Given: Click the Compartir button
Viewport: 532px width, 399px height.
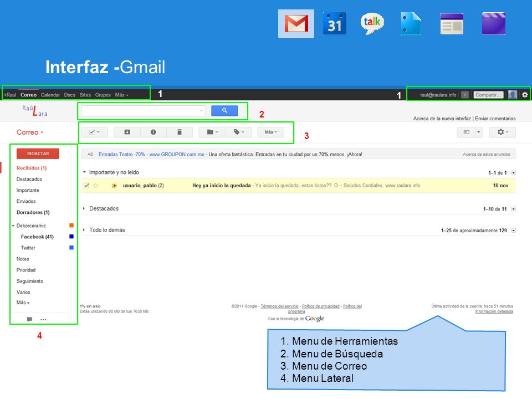Looking at the screenshot, I should 488,95.
